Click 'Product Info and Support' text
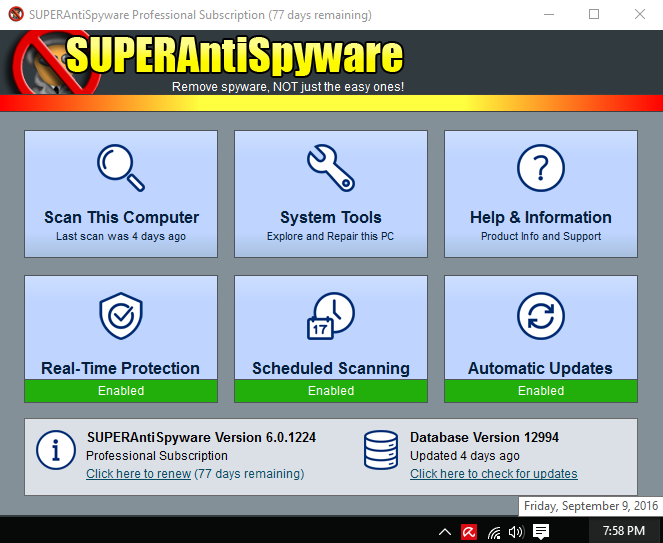This screenshot has width=663, height=543. click(541, 236)
